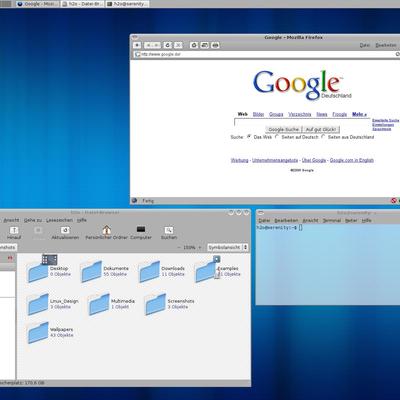400x400 pixels.
Task: Select the Multimedia folder icon
Action: click(x=99, y=304)
